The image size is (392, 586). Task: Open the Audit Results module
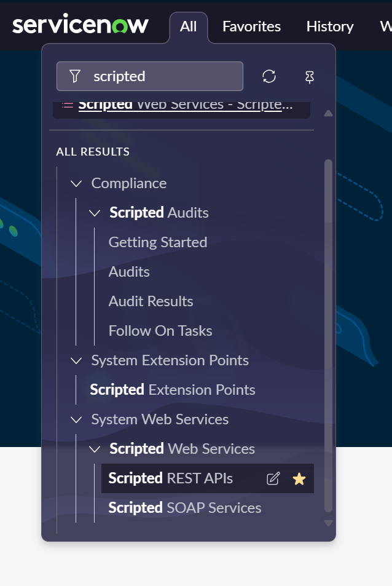pos(151,301)
